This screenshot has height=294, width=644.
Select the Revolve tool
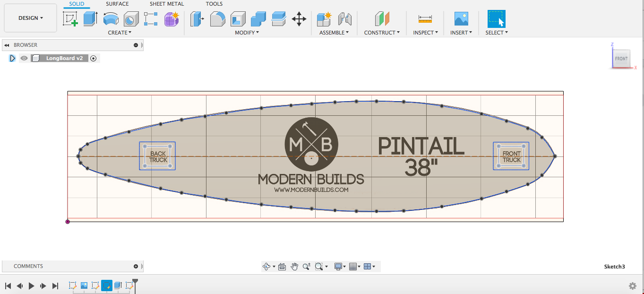pos(111,19)
